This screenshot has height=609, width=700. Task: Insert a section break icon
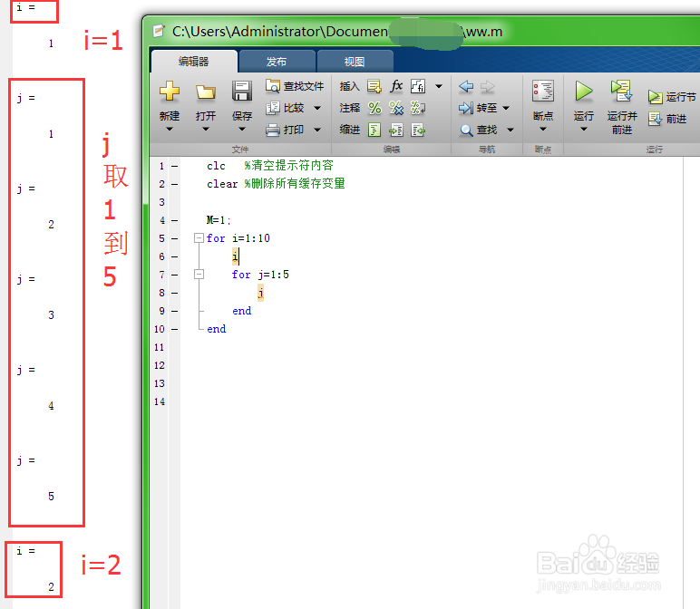click(x=374, y=86)
